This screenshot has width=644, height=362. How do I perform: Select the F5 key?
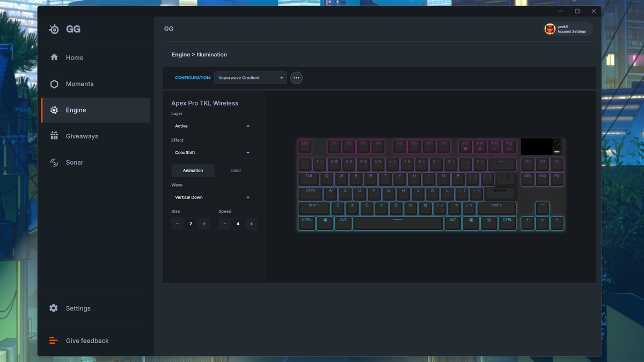click(x=399, y=146)
